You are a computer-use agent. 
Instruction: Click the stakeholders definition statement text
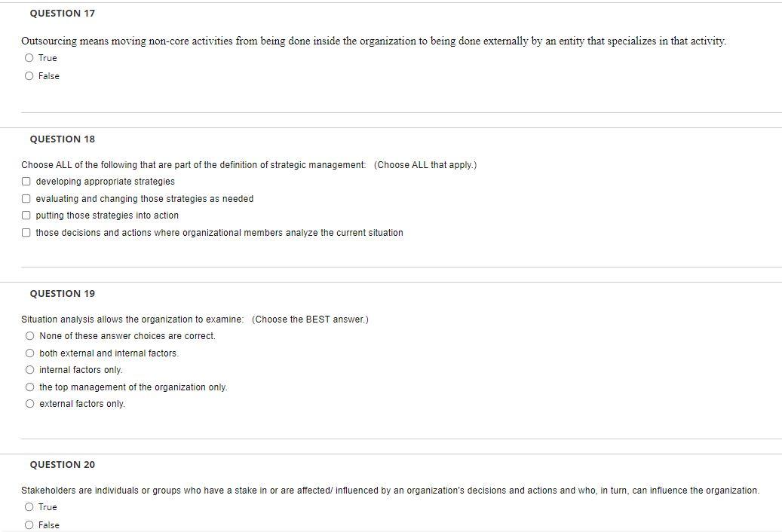[390, 490]
